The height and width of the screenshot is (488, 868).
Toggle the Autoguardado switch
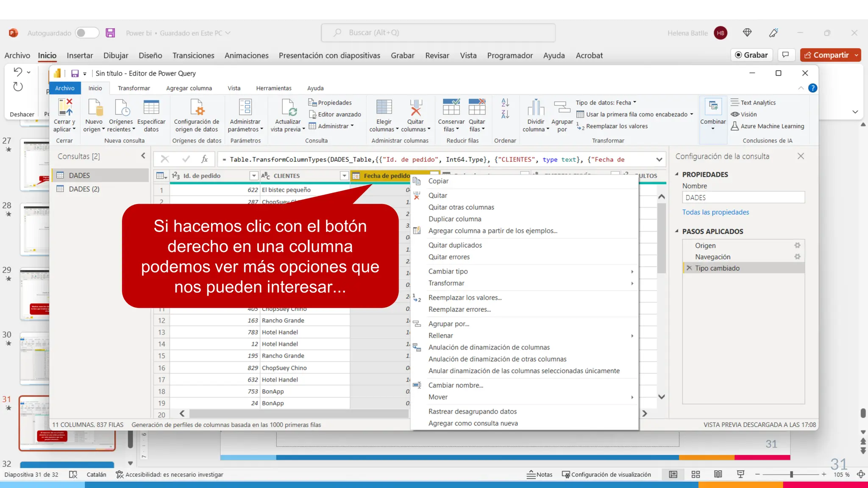click(87, 33)
